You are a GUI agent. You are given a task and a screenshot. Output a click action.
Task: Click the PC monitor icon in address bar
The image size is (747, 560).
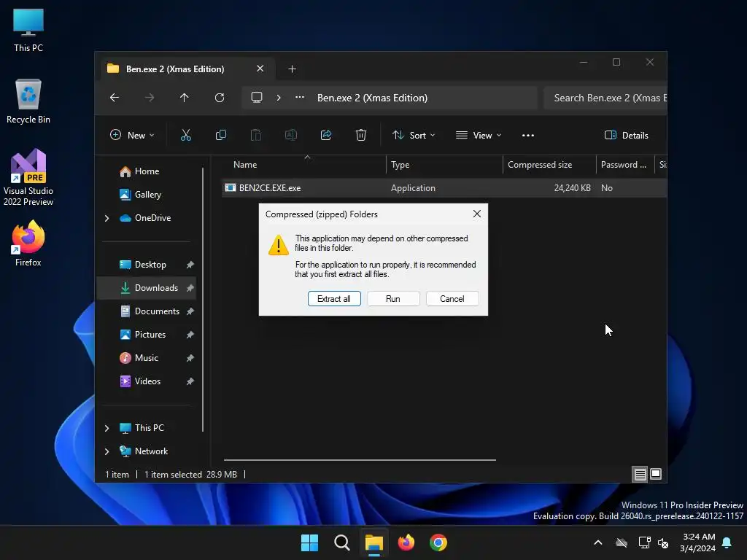click(257, 98)
